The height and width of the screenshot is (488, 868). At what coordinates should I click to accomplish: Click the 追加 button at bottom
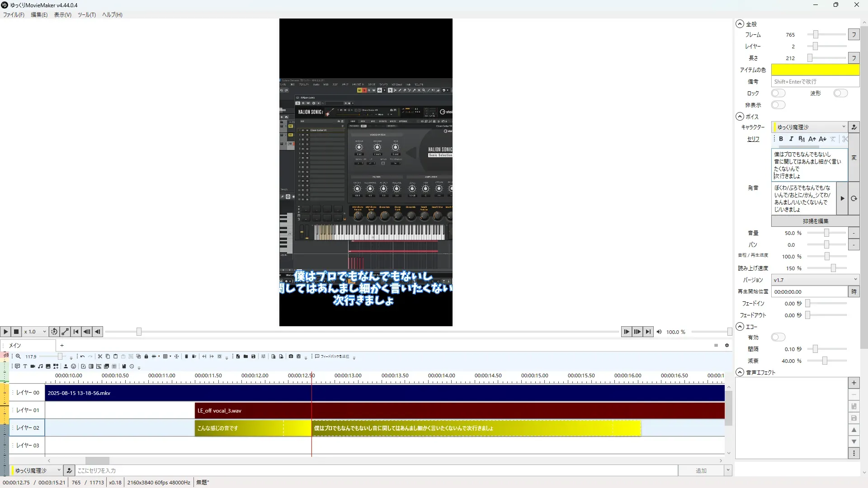point(701,471)
